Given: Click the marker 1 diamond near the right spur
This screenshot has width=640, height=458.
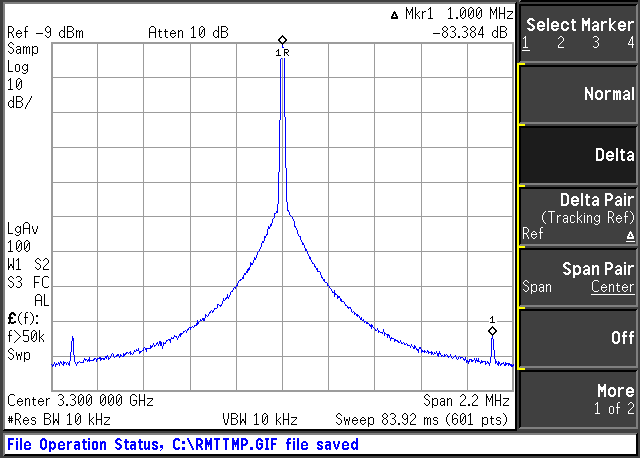Looking at the screenshot, I should tap(492, 330).
